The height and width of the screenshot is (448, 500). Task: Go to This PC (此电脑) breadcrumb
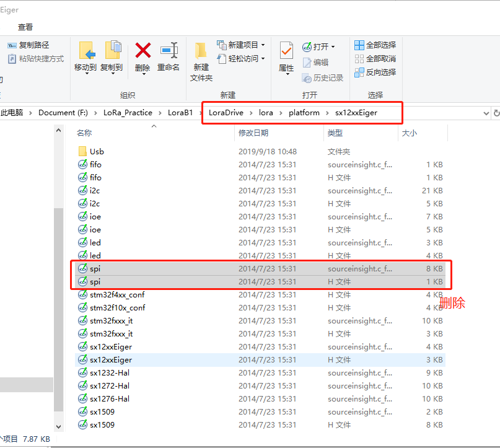pyautogui.click(x=12, y=113)
